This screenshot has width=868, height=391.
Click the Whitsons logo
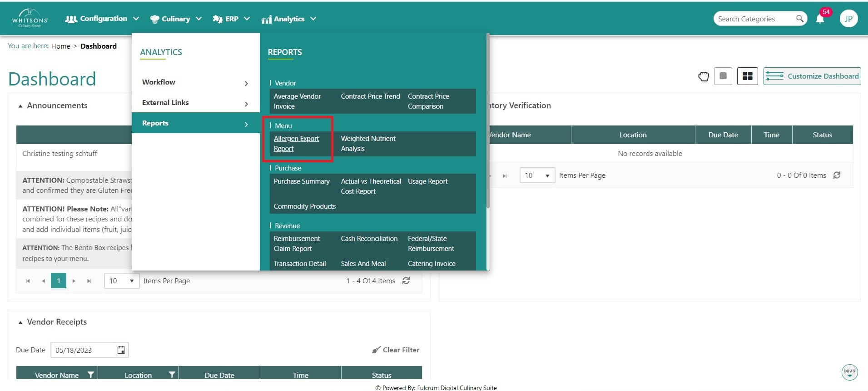[30, 19]
